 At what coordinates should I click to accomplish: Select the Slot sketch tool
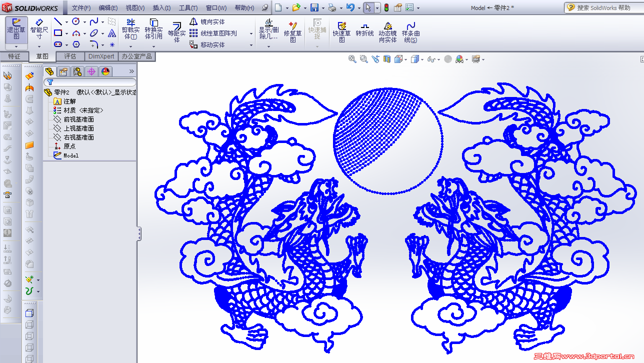tap(58, 44)
